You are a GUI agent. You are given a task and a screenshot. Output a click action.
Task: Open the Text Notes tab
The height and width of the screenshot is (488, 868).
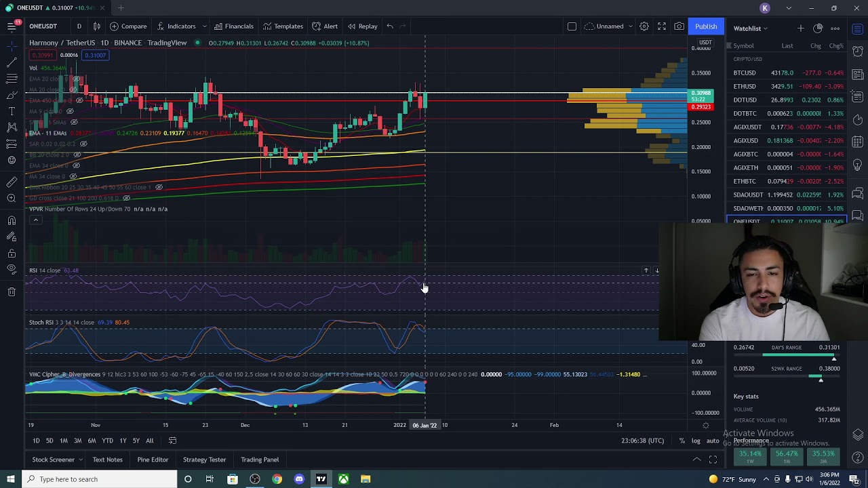(x=107, y=460)
